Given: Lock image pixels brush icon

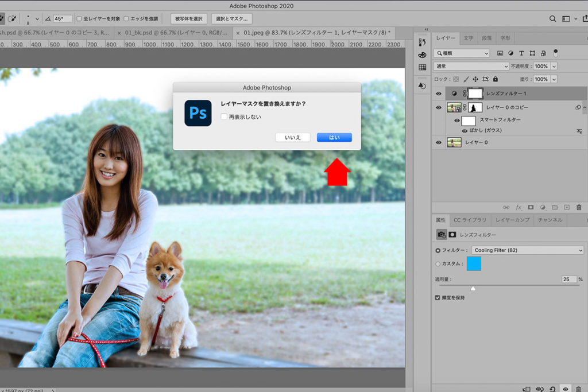Looking at the screenshot, I should click(466, 79).
